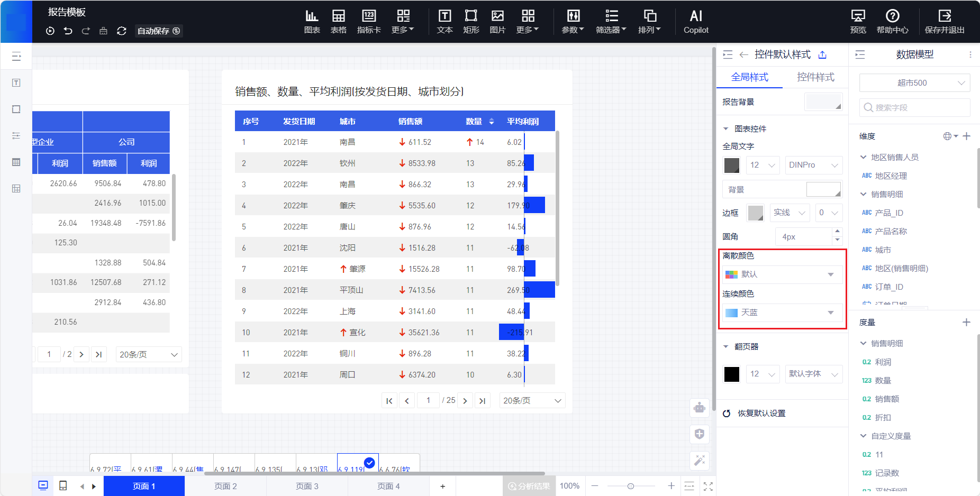Open the 离散颜色 palette dropdown
The height and width of the screenshot is (496, 980).
pyautogui.click(x=782, y=274)
